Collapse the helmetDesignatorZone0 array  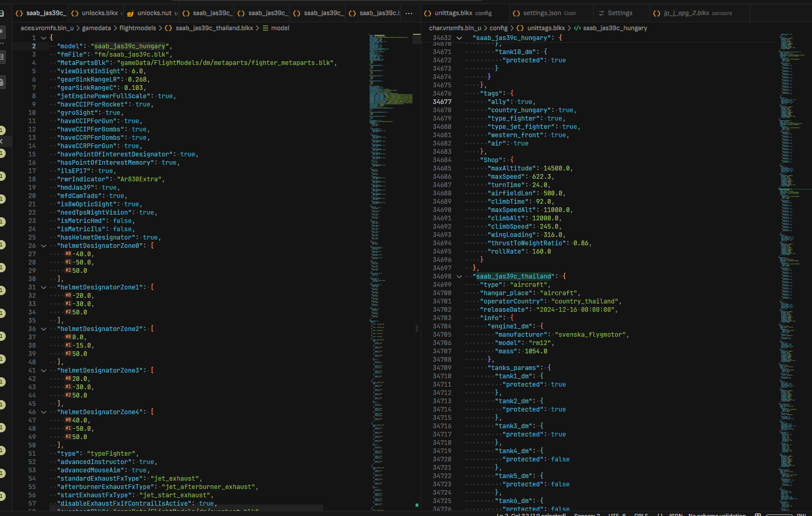pos(44,246)
